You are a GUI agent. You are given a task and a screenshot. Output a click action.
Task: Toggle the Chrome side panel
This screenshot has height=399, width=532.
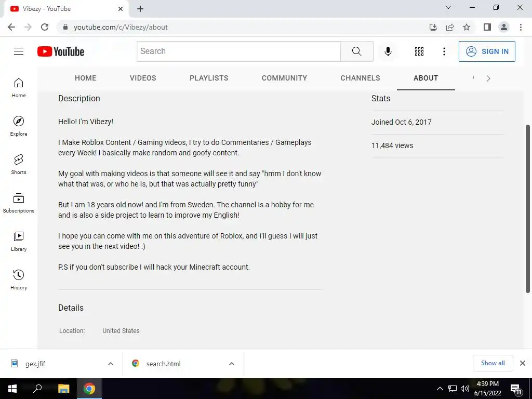[x=487, y=27]
